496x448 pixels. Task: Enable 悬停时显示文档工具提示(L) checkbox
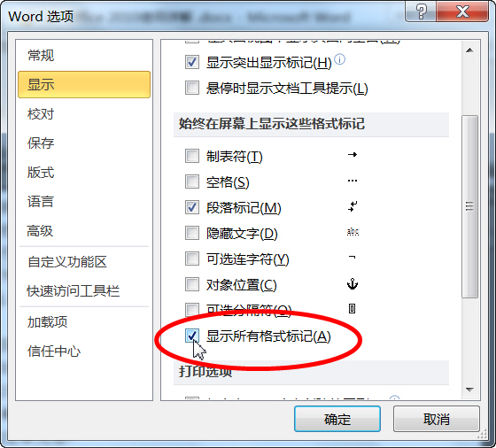point(192,88)
